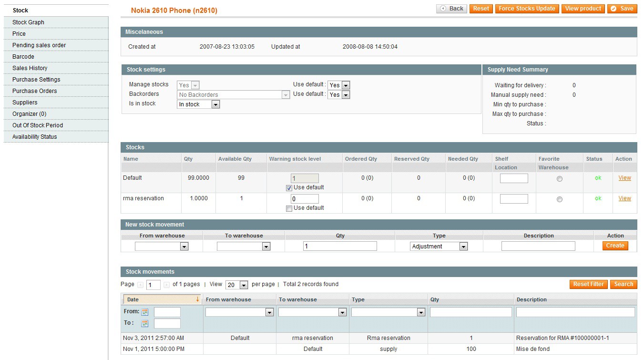Open the Organizer (0) tab
Image resolution: width=644 pixels, height=360 pixels.
click(x=56, y=114)
